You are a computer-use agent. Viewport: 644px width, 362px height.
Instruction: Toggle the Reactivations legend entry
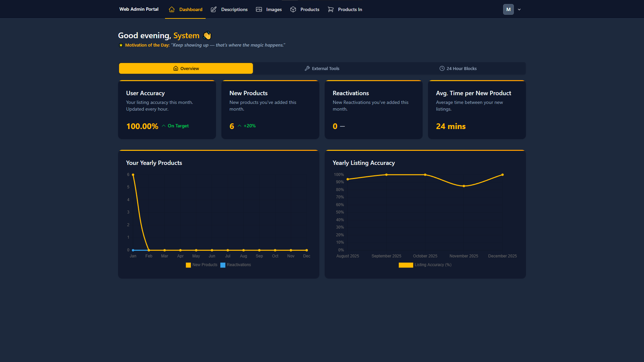[236, 265]
